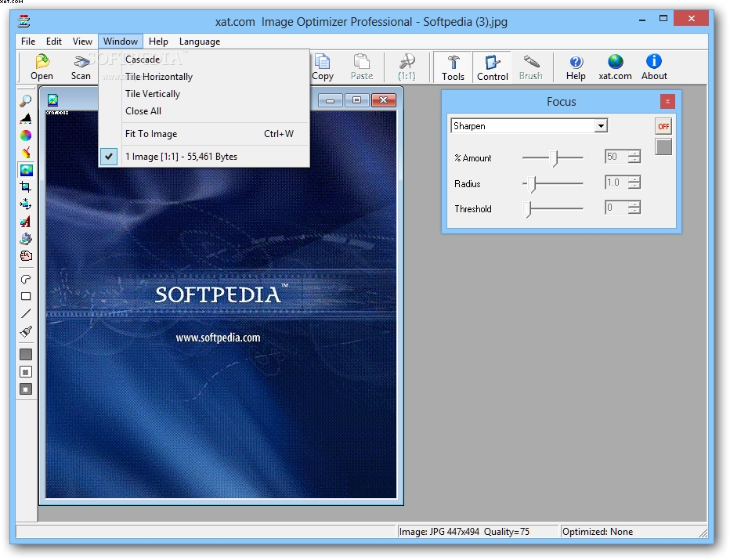Screen dimensions: 730x560
Task: Click the Brush toolbar icon
Action: point(531,67)
